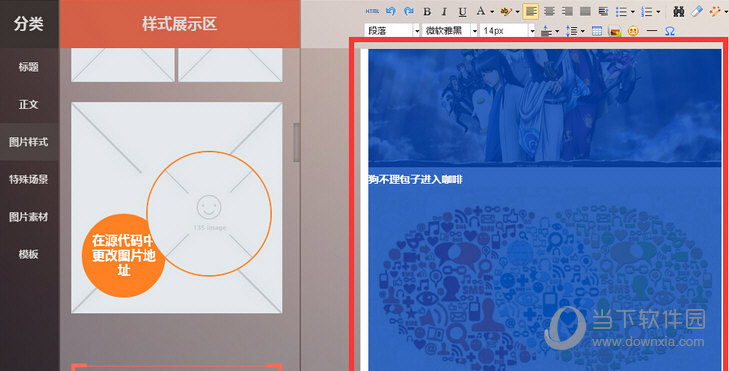Image resolution: width=729 pixels, height=371 pixels.
Task: Open find and replace binoculars
Action: coord(679,12)
